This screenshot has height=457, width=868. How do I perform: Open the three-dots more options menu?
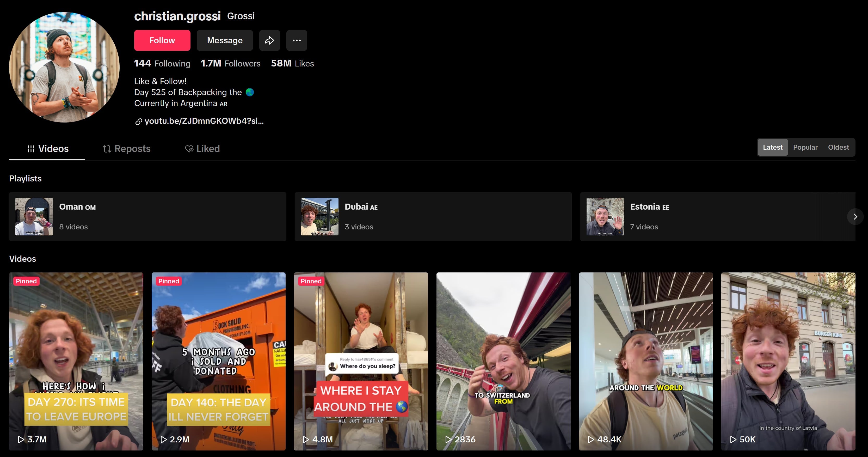(x=297, y=40)
